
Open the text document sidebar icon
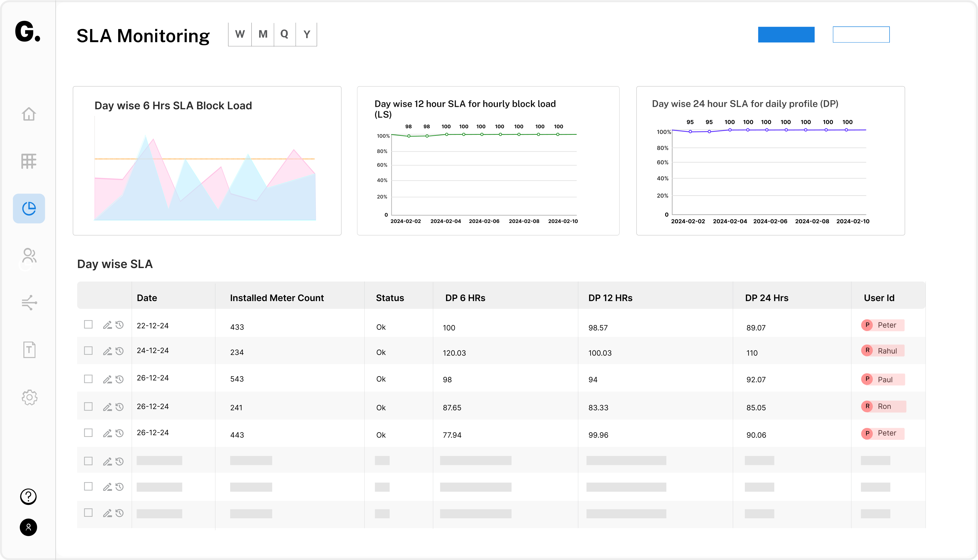pos(29,350)
